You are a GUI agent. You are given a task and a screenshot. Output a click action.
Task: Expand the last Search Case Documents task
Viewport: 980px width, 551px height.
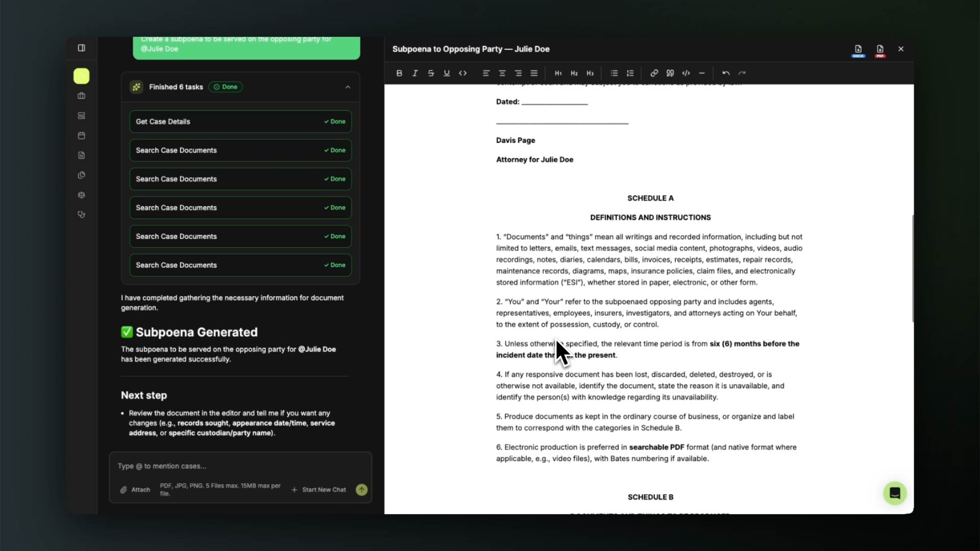[240, 265]
